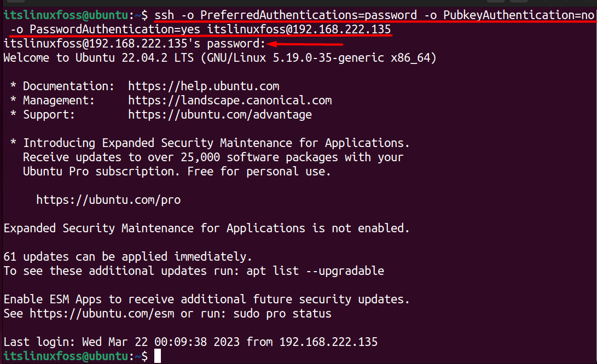Click the white cursor block at bottom prompt
Viewport: 597px width, 364px height.
pos(157,356)
